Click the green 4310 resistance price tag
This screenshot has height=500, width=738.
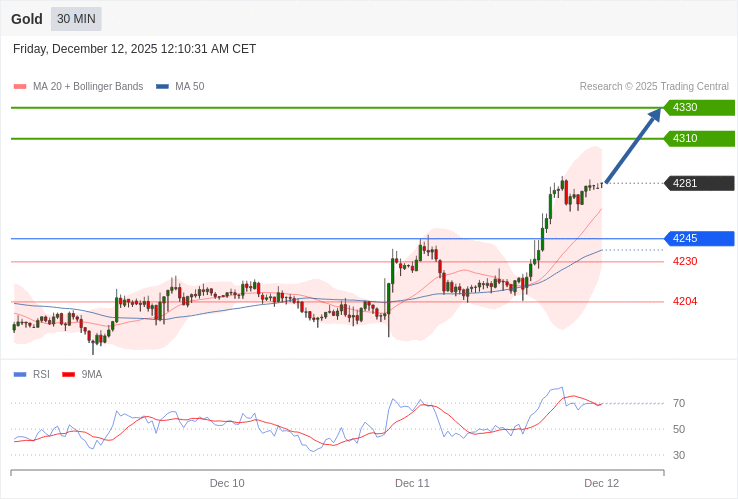pyautogui.click(x=699, y=139)
